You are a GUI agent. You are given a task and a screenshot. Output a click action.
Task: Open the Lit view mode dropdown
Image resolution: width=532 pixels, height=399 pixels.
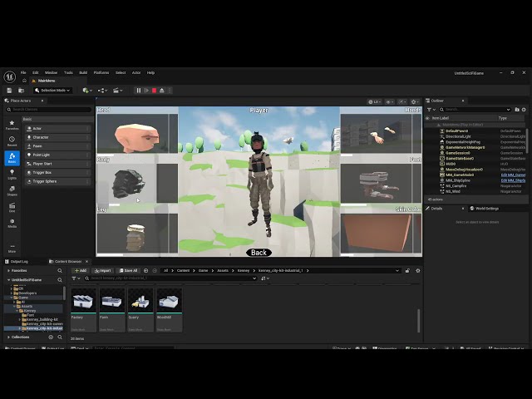point(375,101)
